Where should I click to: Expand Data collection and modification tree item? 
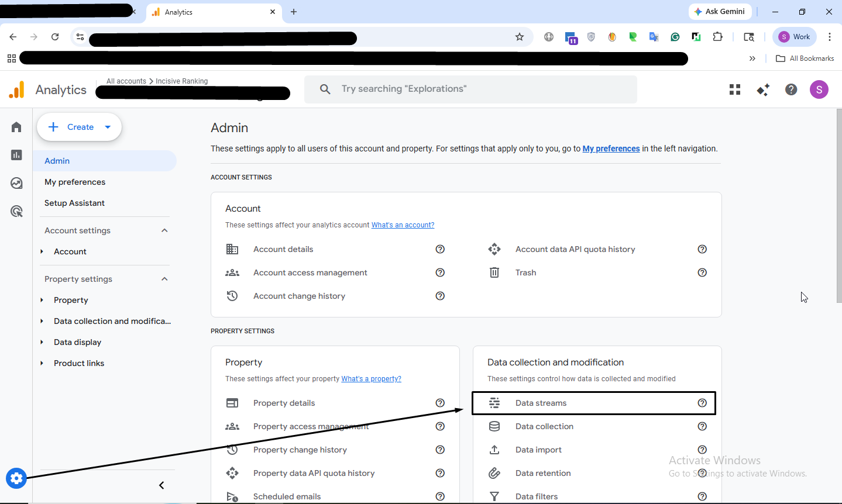(42, 321)
